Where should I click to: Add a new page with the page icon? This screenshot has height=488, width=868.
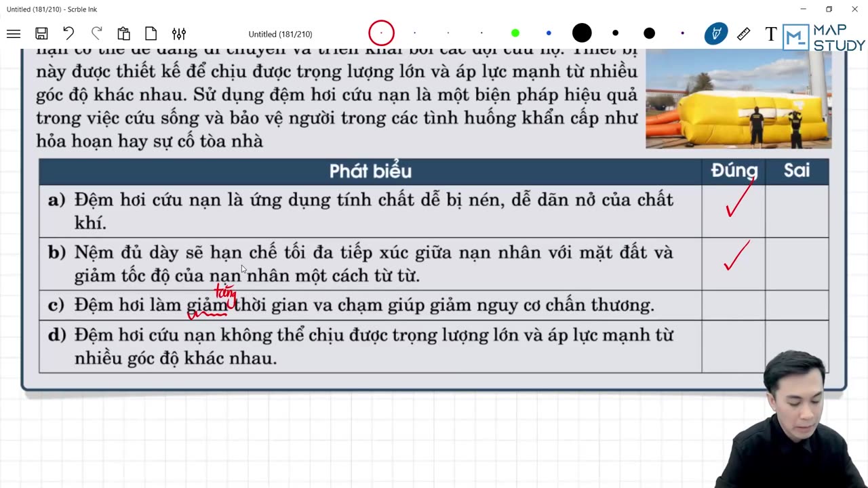pyautogui.click(x=151, y=34)
